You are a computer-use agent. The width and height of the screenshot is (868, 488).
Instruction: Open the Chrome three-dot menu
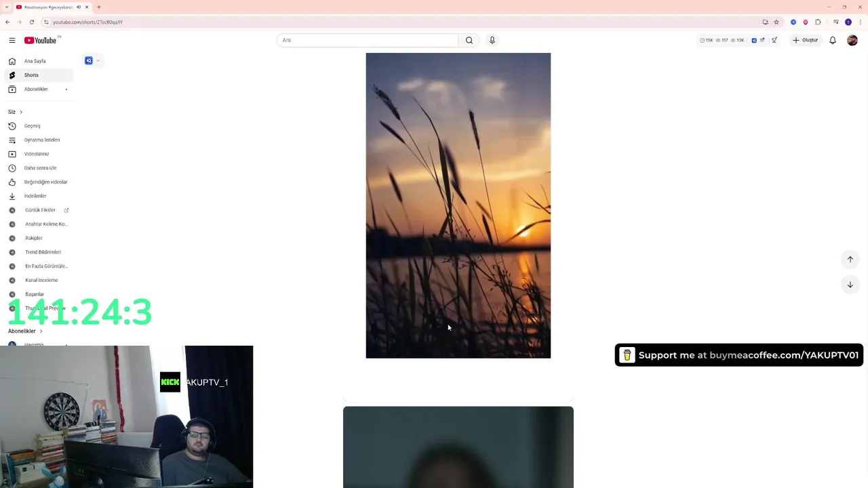[860, 22]
